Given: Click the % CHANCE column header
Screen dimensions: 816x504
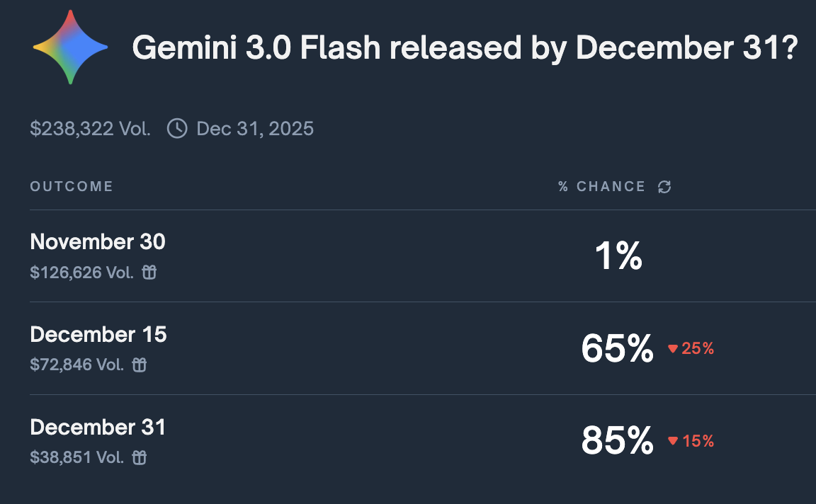Looking at the screenshot, I should coord(601,187).
